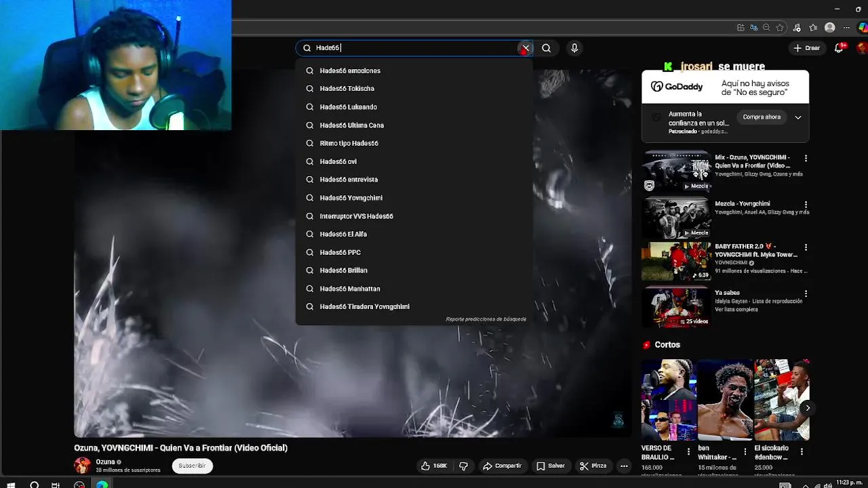
Task: Open the media control music note icon
Action: (x=797, y=28)
